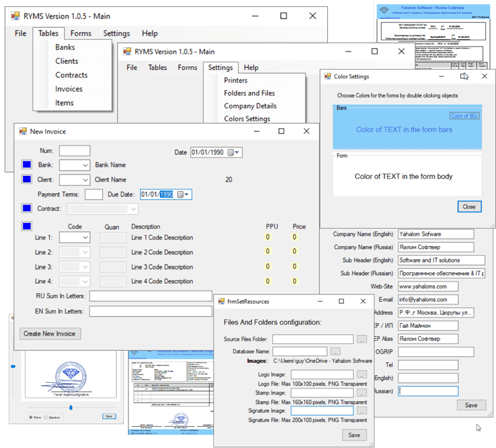Click Save in the stamp positioning window
The height and width of the screenshot is (448, 496).
pos(109,416)
